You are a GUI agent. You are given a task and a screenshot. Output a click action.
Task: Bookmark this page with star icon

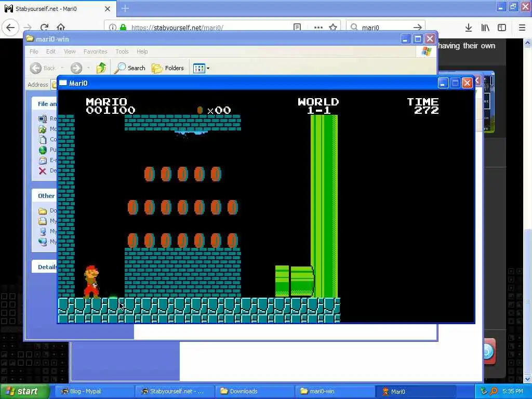[333, 28]
